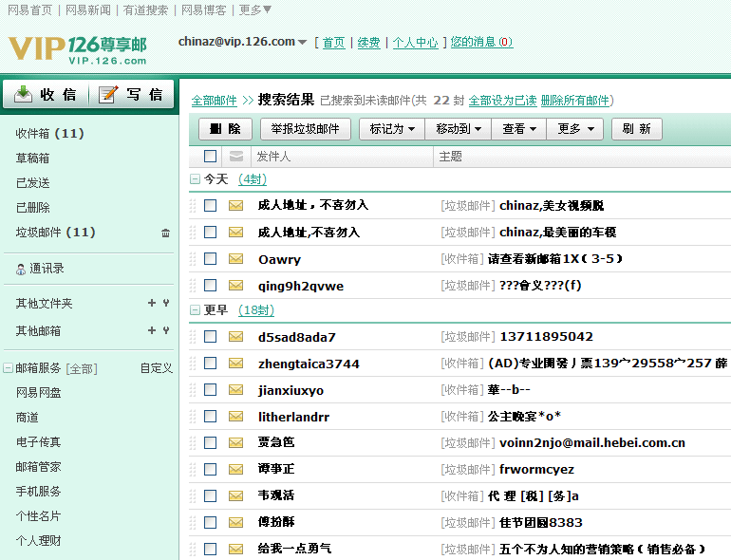Click the 删除 button
Viewport: 731px width, 560px height.
(x=225, y=129)
